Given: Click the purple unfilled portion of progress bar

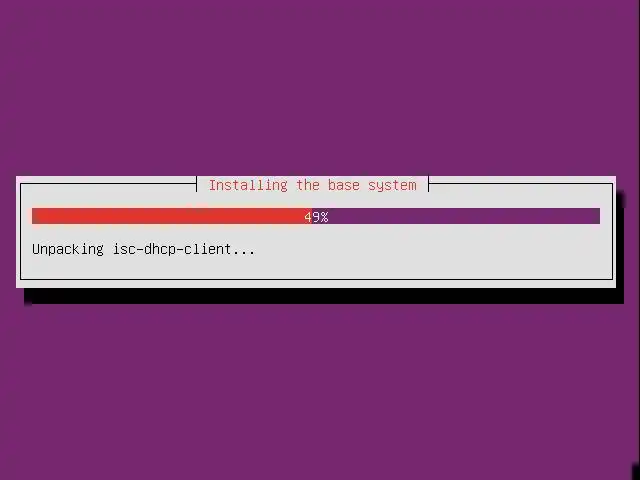Looking at the screenshot, I should pos(456,216).
